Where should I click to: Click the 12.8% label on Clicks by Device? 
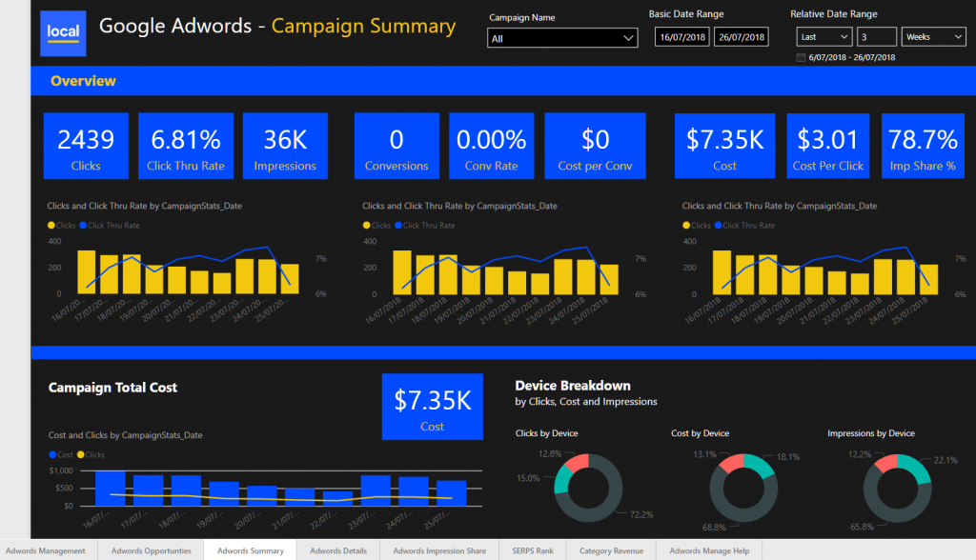550,453
